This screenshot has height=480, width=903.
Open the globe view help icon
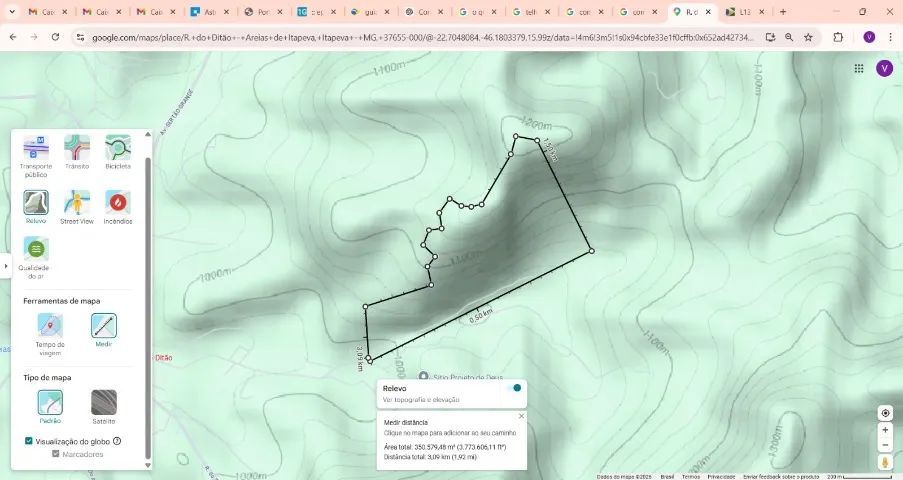(x=117, y=441)
